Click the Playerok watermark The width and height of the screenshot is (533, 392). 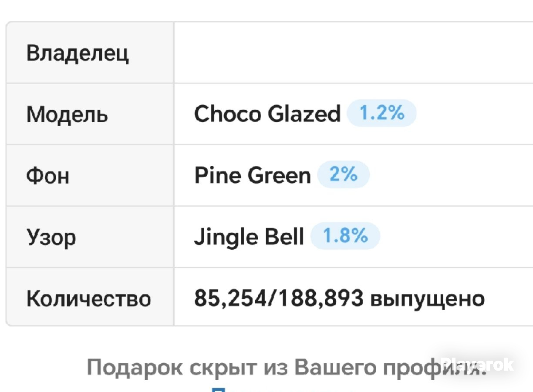[477, 365]
